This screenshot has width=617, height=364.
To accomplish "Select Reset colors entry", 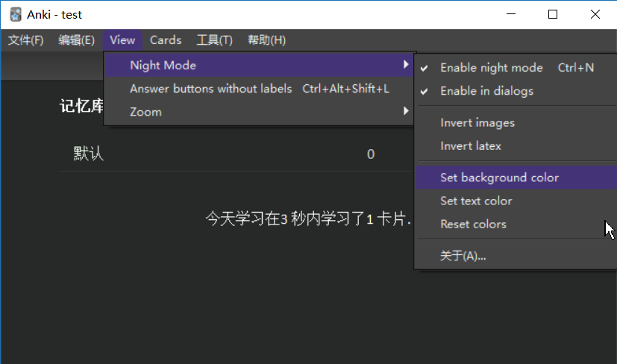I will 473,224.
